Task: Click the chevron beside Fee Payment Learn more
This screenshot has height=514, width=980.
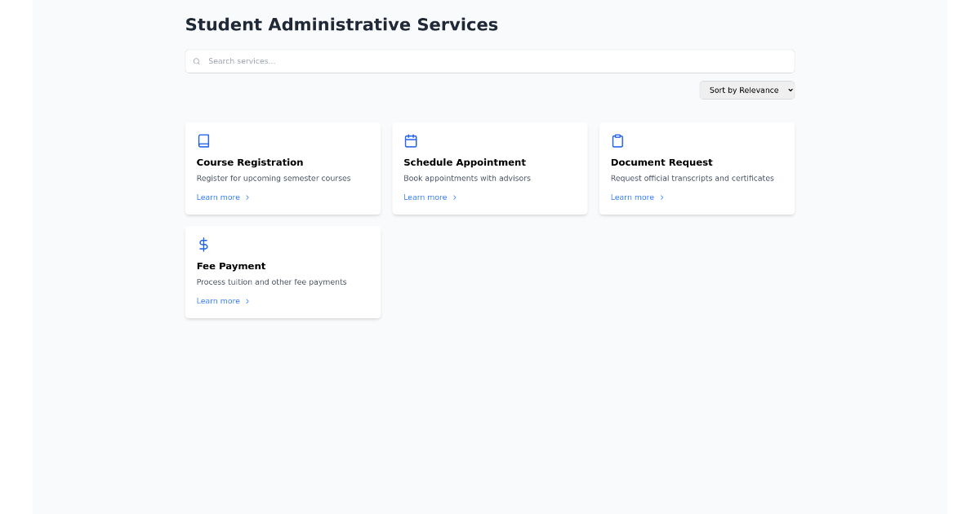Action: pyautogui.click(x=247, y=300)
